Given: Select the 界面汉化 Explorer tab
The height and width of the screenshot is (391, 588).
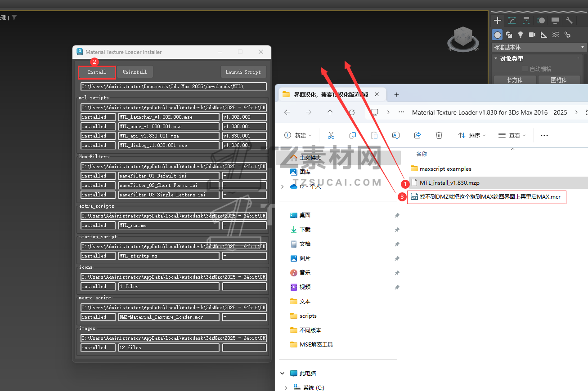Looking at the screenshot, I should point(332,94).
